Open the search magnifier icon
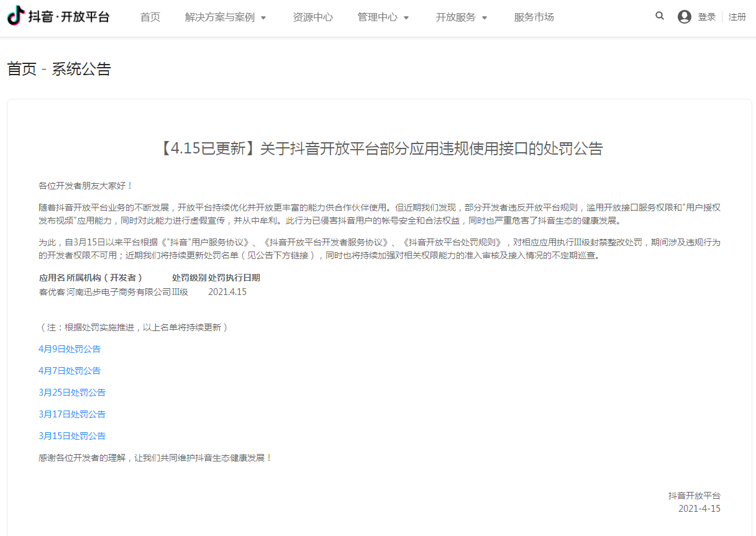 660,16
